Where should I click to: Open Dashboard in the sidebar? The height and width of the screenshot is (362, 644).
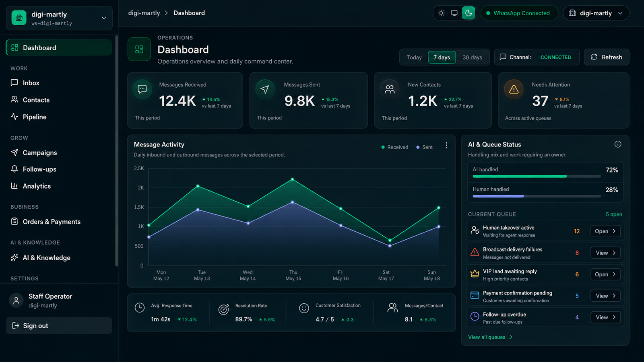(x=59, y=47)
